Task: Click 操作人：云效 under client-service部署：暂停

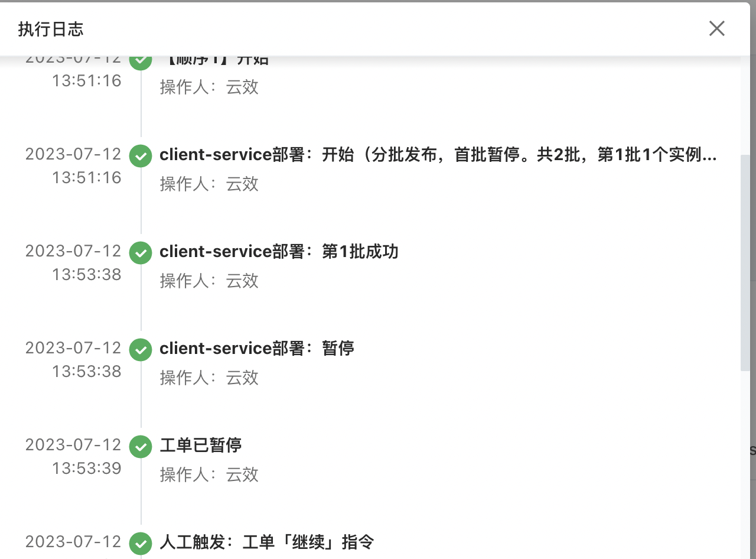Action: [x=209, y=378]
